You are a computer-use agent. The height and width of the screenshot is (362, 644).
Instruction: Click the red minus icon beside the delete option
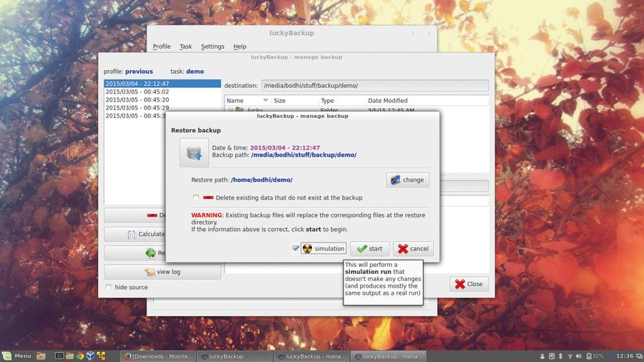pyautogui.click(x=208, y=197)
